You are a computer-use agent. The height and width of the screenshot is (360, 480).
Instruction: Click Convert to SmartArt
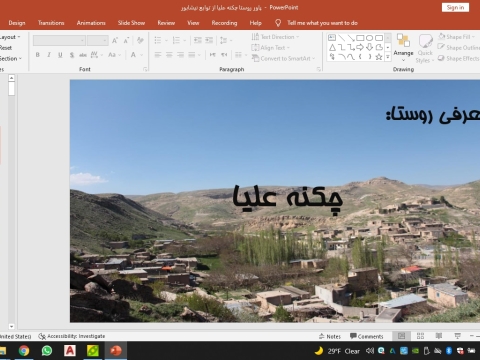[283, 58]
